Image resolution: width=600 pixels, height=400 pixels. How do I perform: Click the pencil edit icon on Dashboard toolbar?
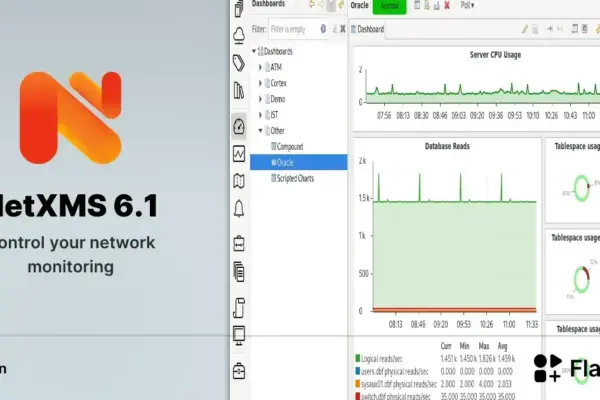[x=525, y=29]
